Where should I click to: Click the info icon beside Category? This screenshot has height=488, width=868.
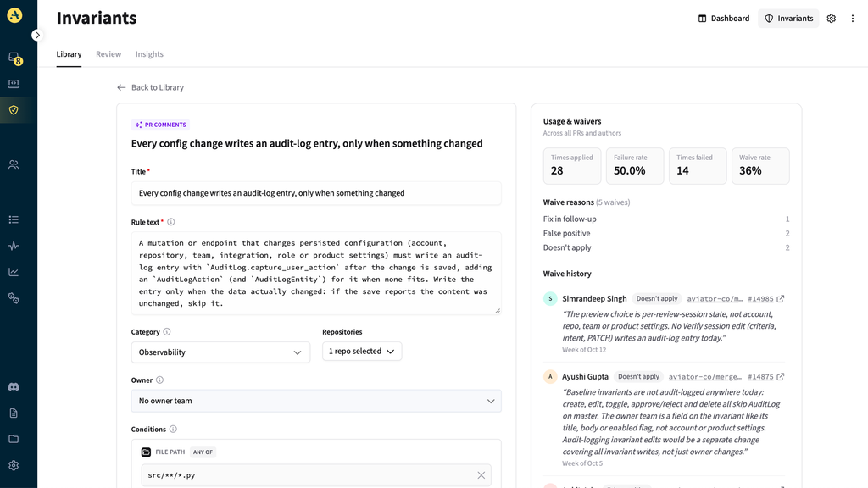click(167, 332)
